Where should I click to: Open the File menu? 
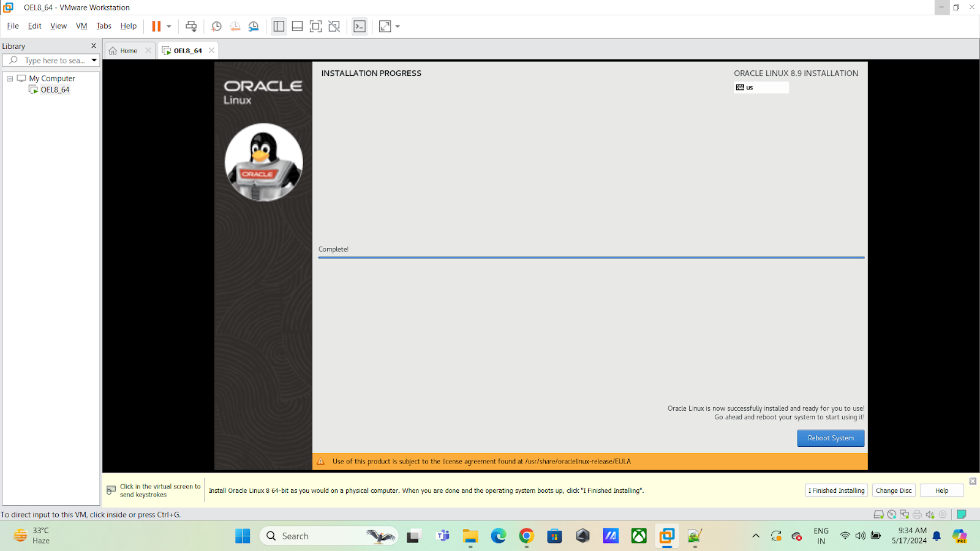pos(13,26)
